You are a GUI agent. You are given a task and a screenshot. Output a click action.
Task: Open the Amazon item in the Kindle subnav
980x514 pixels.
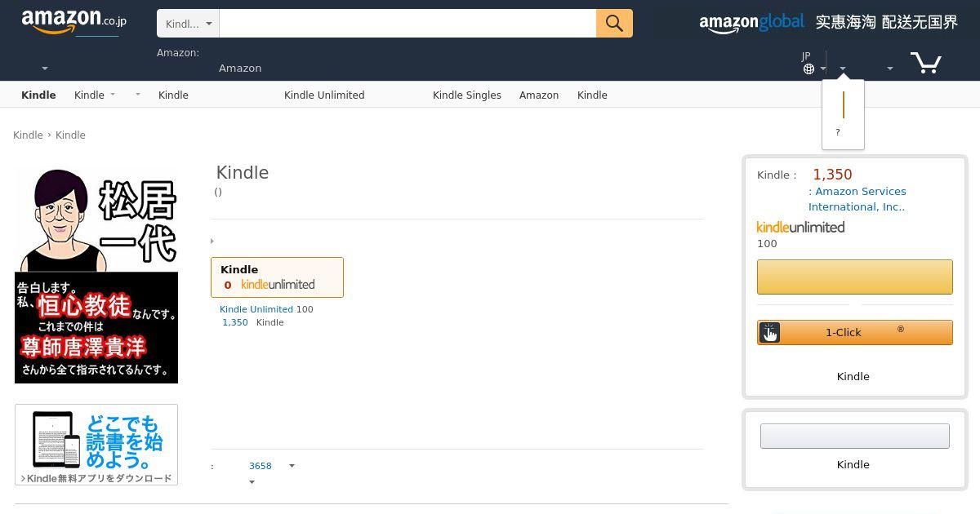click(x=539, y=95)
